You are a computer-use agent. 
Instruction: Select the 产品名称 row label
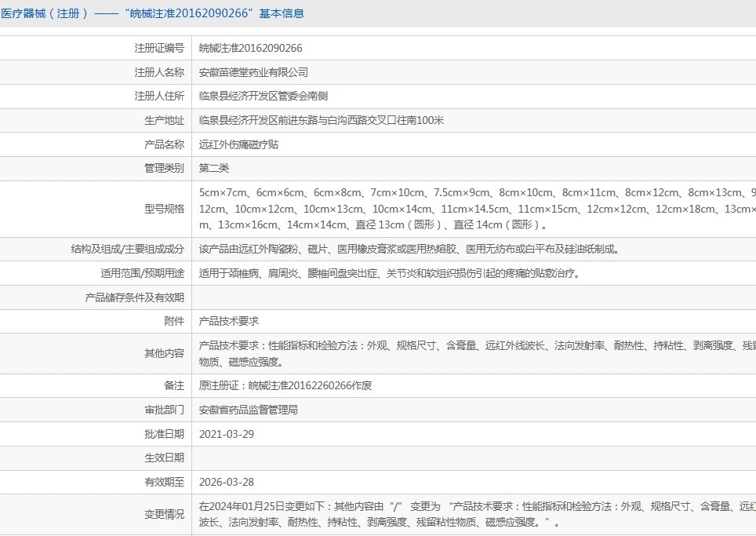[x=164, y=144]
